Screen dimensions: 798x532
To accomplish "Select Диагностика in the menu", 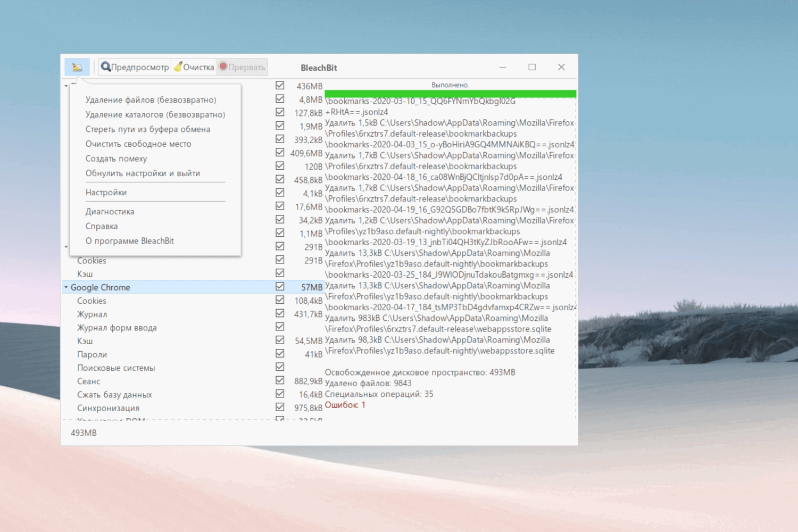I will (110, 211).
